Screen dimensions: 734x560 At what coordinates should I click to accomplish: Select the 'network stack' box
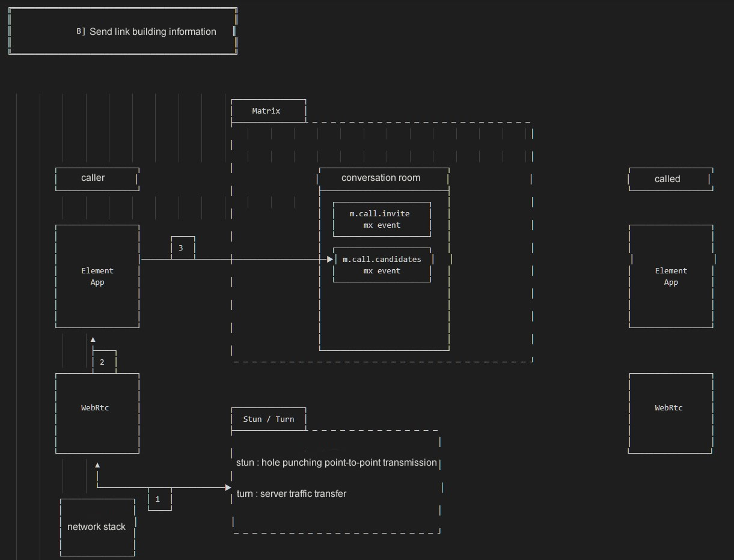[x=97, y=527]
